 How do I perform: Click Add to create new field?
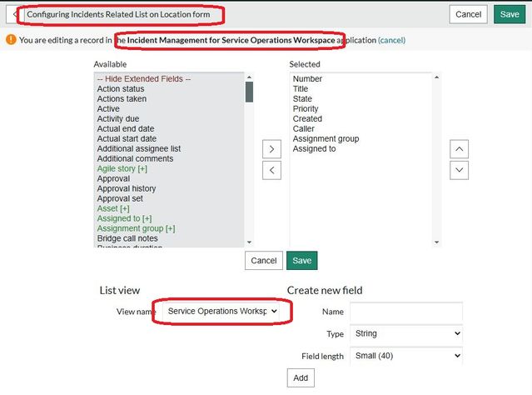click(301, 377)
